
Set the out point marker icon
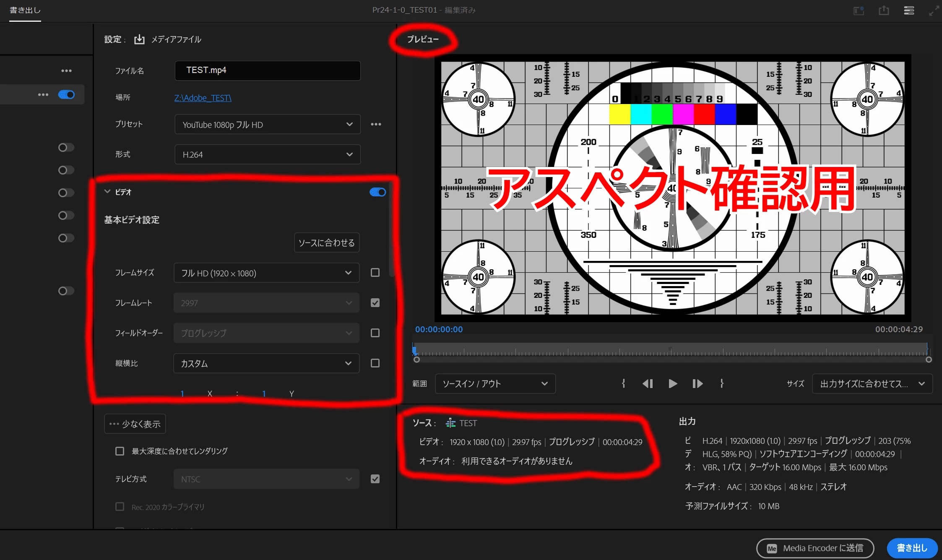[x=722, y=383]
